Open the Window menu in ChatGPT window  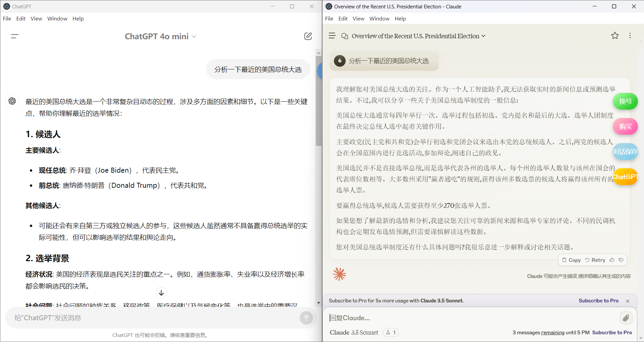click(x=57, y=18)
